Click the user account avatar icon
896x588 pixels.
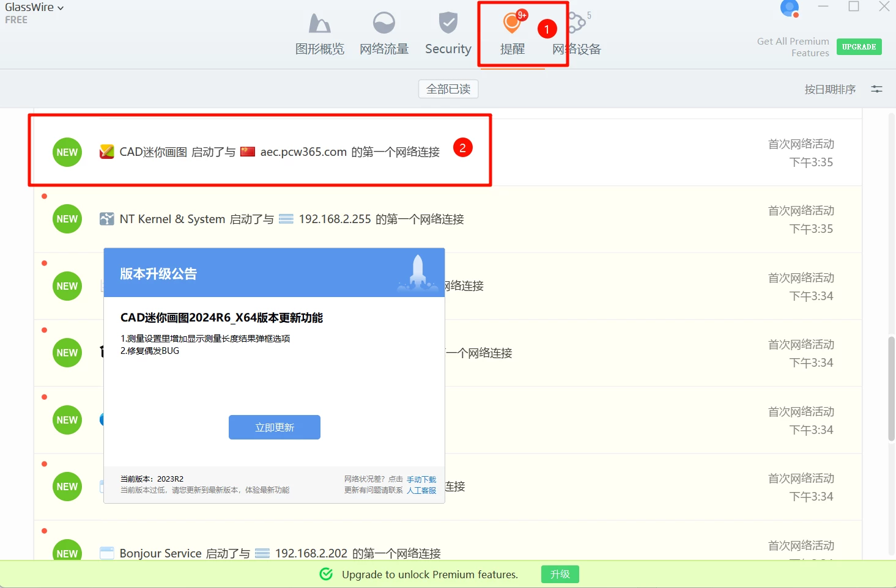[789, 9]
